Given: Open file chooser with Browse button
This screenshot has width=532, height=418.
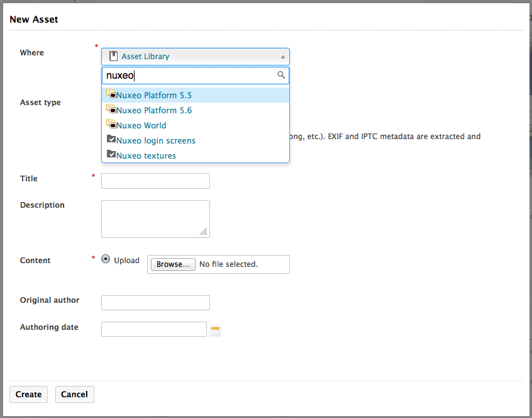Looking at the screenshot, I should pos(173,264).
